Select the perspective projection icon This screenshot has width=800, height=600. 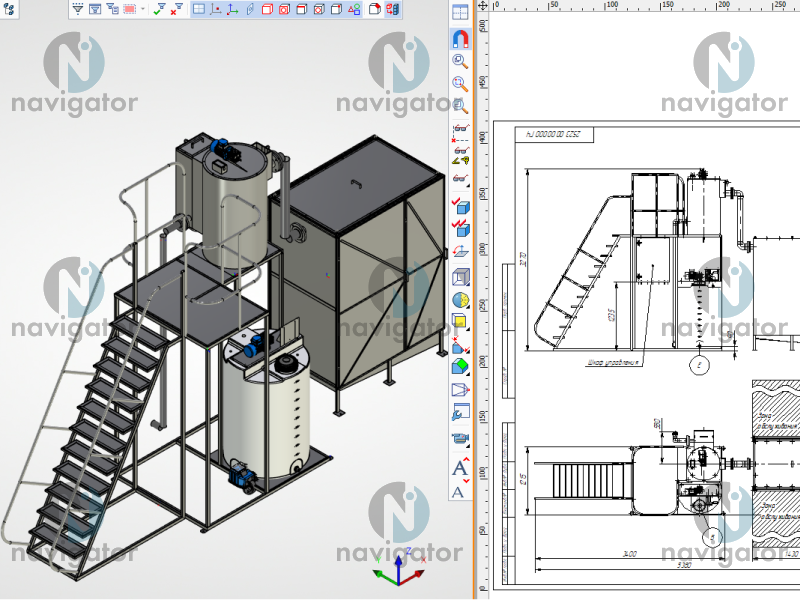[x=460, y=390]
